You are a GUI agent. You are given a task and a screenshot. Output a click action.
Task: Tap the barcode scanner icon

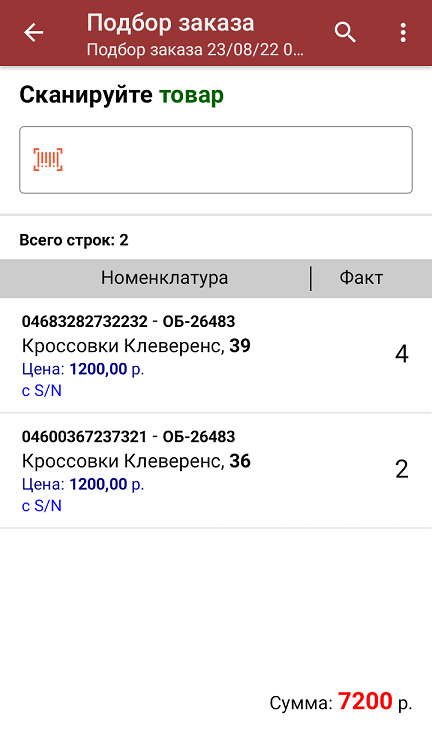tap(48, 160)
